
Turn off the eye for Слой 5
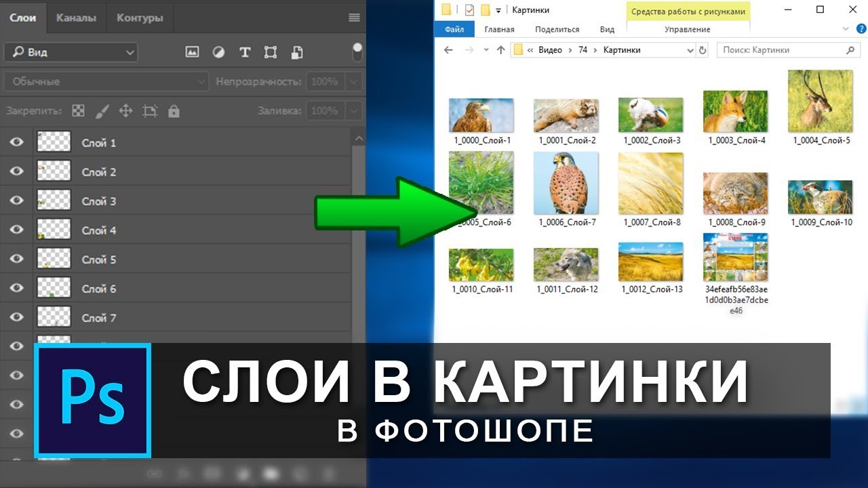(x=17, y=259)
